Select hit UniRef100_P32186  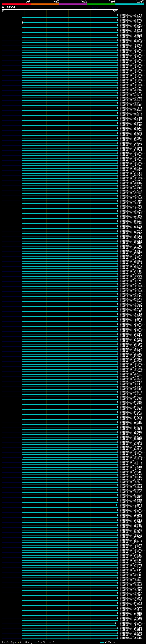point(131,357)
